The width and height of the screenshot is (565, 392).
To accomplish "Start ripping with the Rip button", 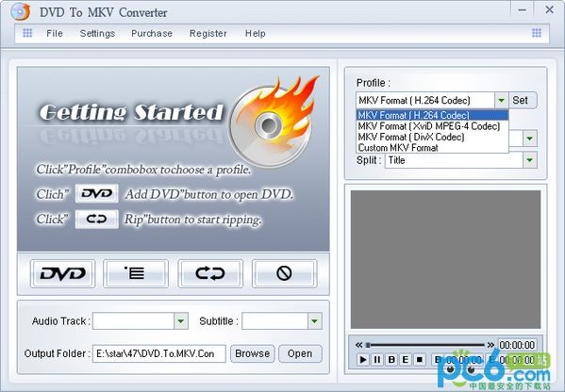I will [x=210, y=273].
